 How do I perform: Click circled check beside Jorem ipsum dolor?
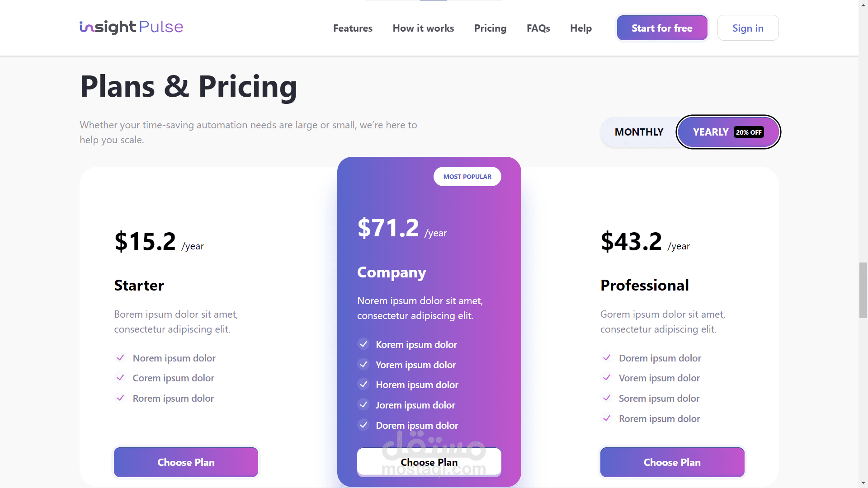[363, 405]
